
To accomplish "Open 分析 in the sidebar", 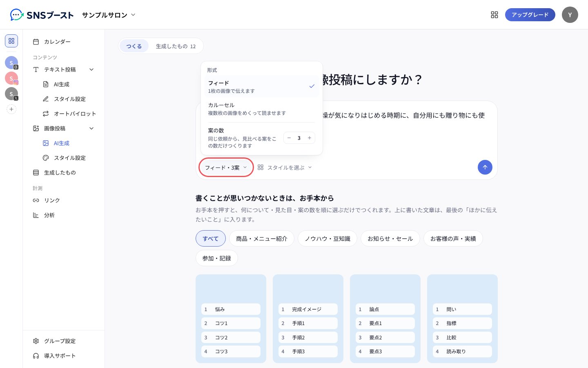I will point(64,215).
